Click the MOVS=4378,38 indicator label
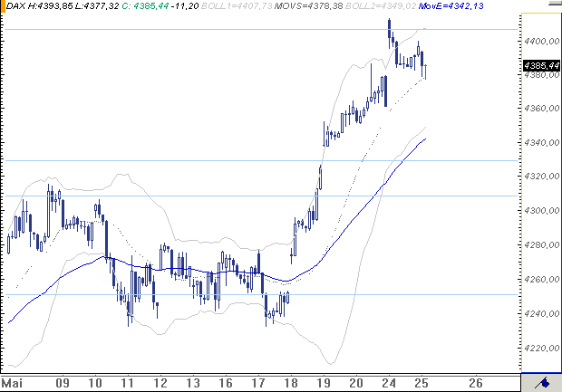The image size is (562, 392). 308,5
